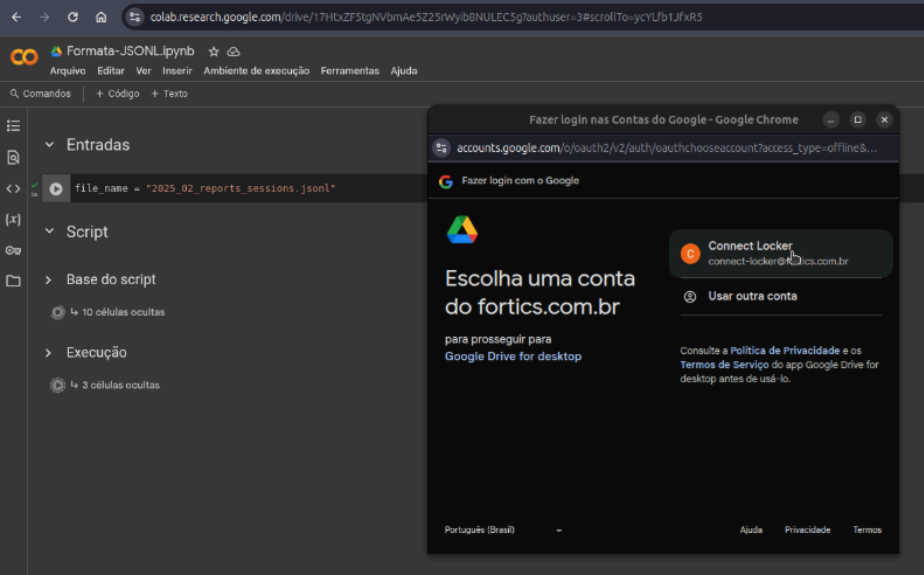Open the Editar menu
Viewport: 924px width, 575px height.
click(111, 71)
